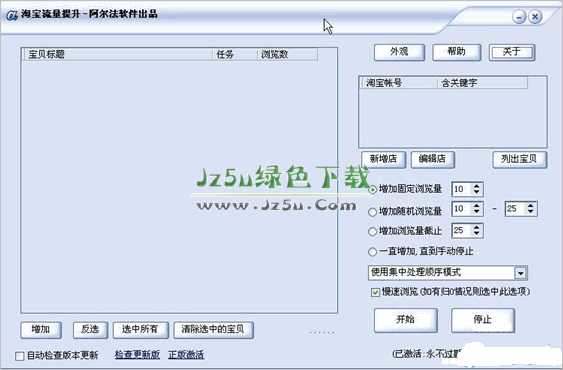Screen dimensions: 563x370
Task: Decrease random browse minimum value spinner
Action: click(476, 212)
